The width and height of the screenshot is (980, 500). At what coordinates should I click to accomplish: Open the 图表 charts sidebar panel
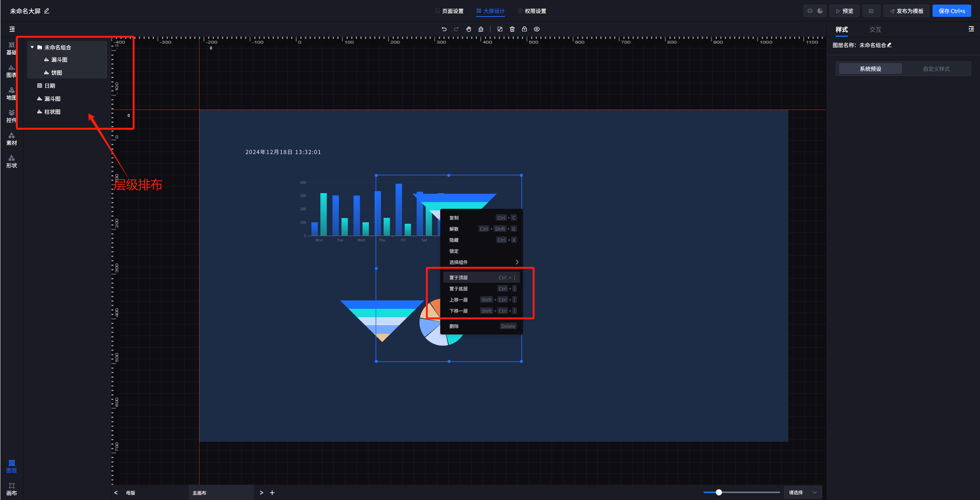(x=11, y=71)
